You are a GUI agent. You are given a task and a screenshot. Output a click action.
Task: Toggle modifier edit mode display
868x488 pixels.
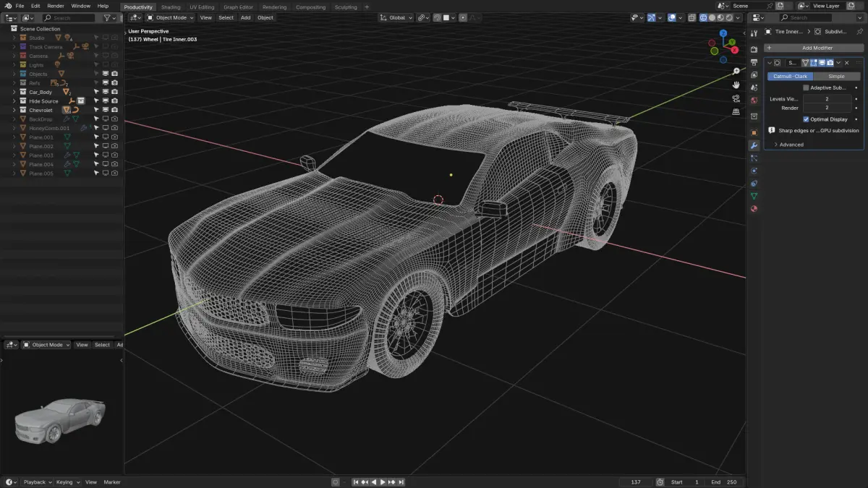click(x=813, y=63)
